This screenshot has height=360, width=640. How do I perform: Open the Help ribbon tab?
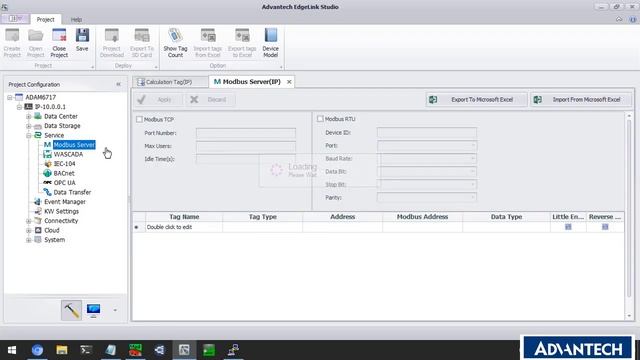click(76, 19)
